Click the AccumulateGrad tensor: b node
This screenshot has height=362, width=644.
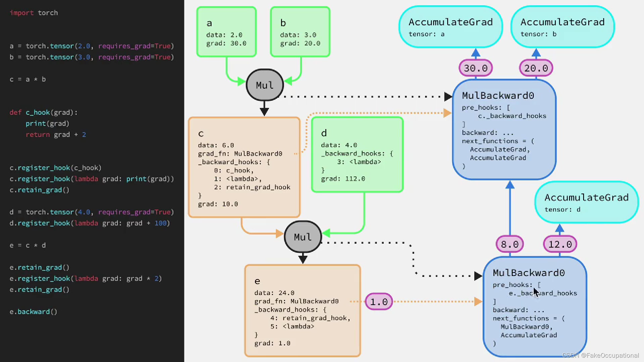(x=562, y=27)
